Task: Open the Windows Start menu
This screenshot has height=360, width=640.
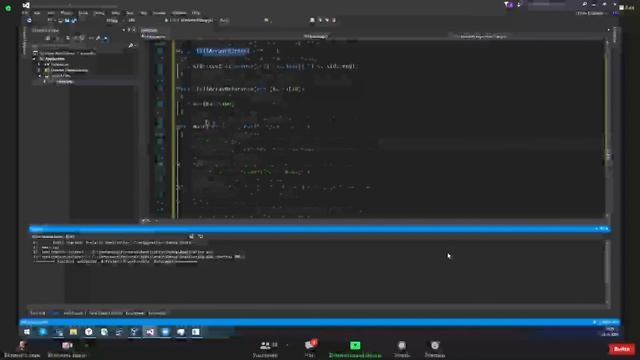Action: (27, 332)
